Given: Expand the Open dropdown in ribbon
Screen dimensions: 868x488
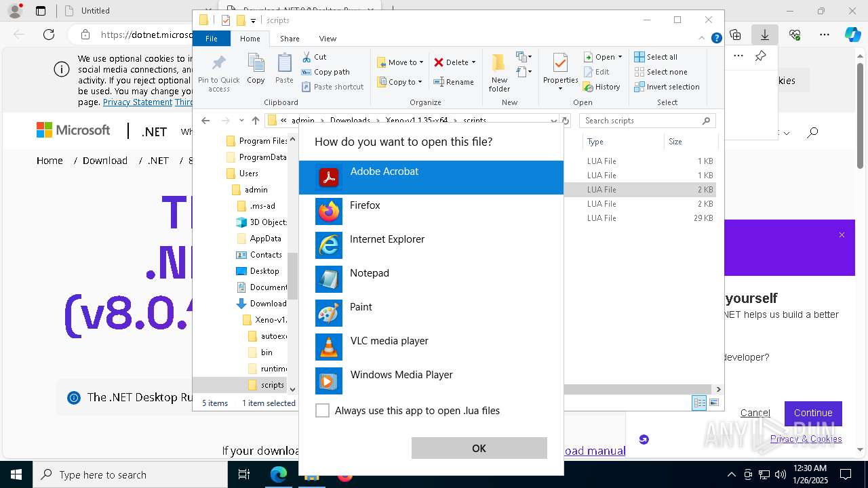Looking at the screenshot, I should pos(603,57).
